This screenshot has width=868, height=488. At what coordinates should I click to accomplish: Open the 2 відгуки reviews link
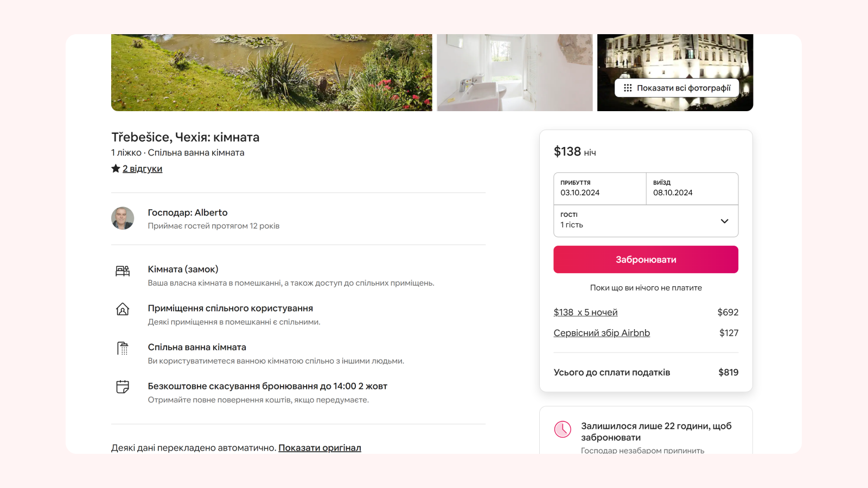(x=142, y=168)
